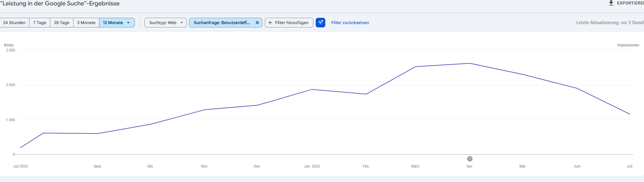Screen dimensions: 644x182
Task: Edit the Suchanfrage: Benutzerdefi... filter chip
Action: pyautogui.click(x=222, y=23)
